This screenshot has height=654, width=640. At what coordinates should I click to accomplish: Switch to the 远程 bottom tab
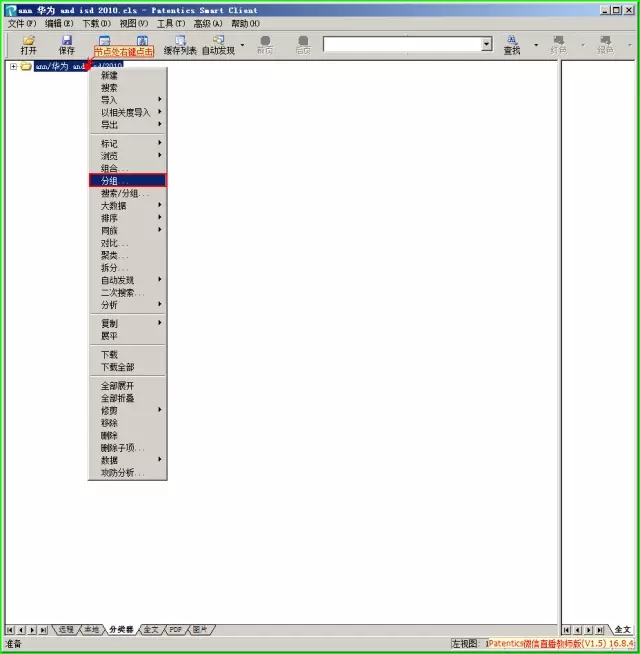pos(66,630)
